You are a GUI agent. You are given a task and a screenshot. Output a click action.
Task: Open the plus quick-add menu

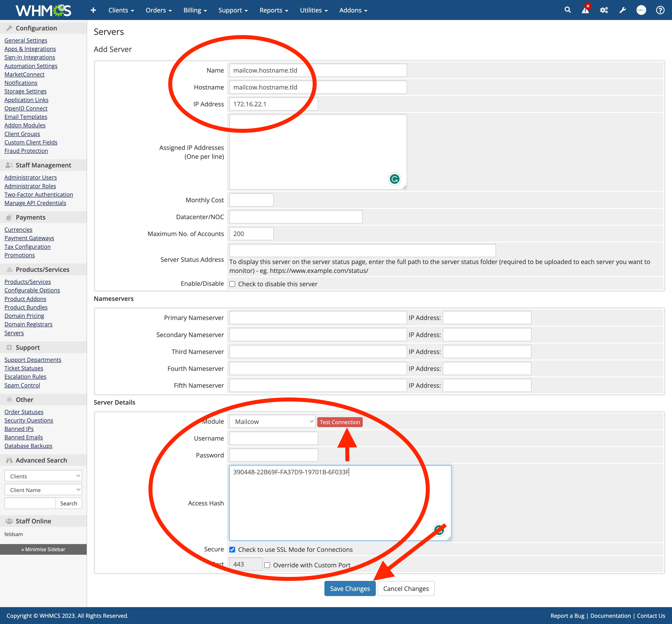[93, 10]
